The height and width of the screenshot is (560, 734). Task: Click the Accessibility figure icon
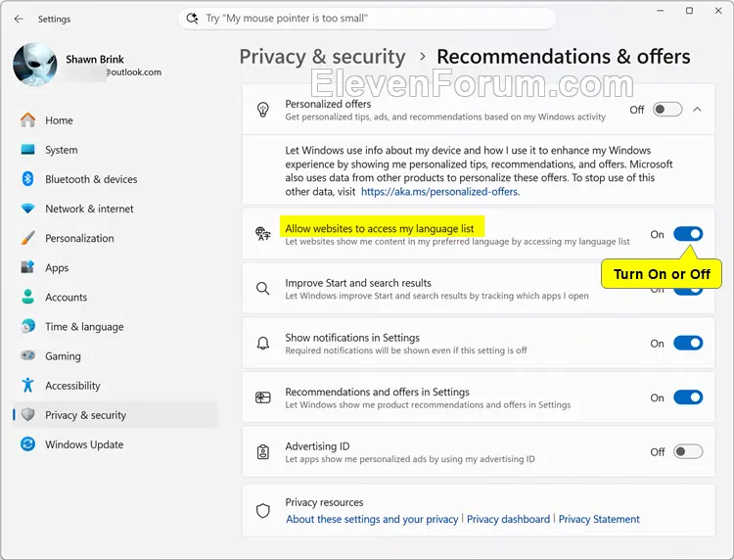(x=28, y=385)
